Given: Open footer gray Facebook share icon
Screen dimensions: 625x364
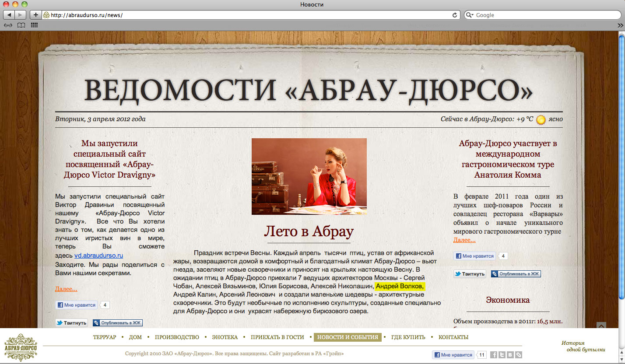Looking at the screenshot, I should click(494, 355).
